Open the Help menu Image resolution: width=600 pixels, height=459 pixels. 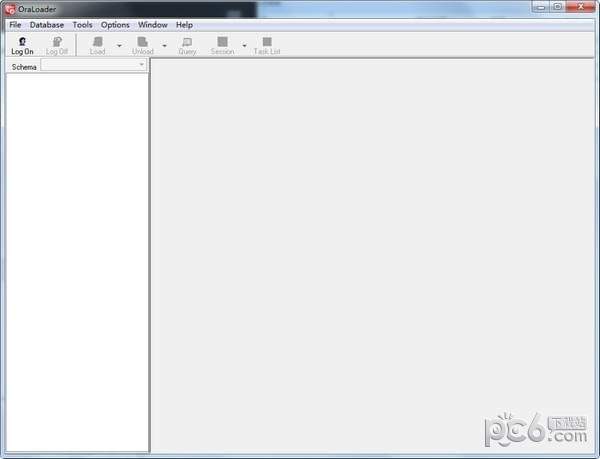pos(184,25)
